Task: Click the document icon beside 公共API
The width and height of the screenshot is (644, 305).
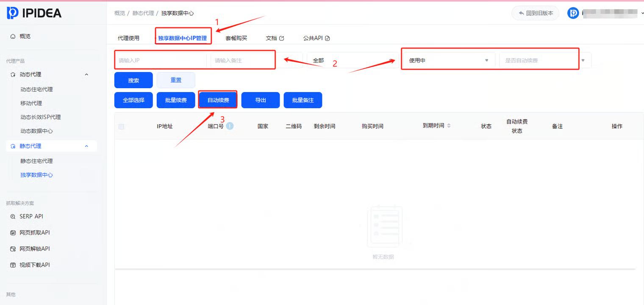Action: click(327, 38)
